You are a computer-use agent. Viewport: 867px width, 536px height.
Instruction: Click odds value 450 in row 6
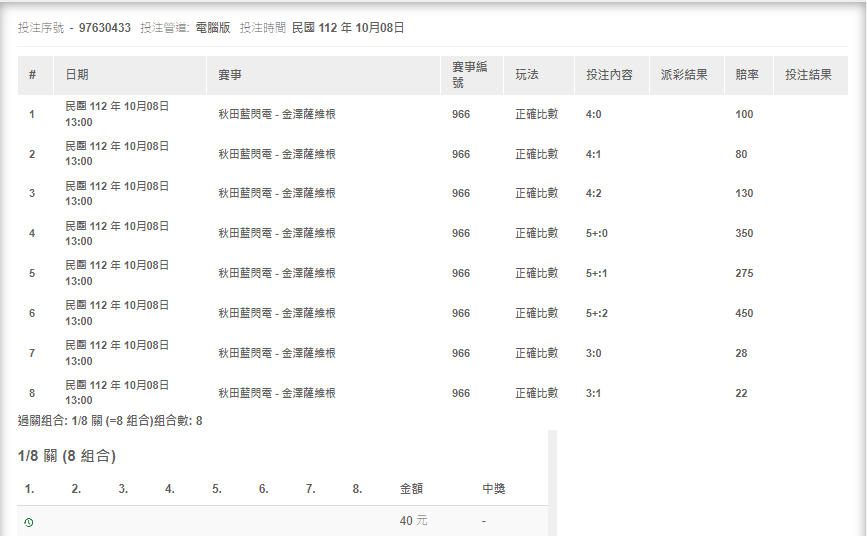click(744, 313)
